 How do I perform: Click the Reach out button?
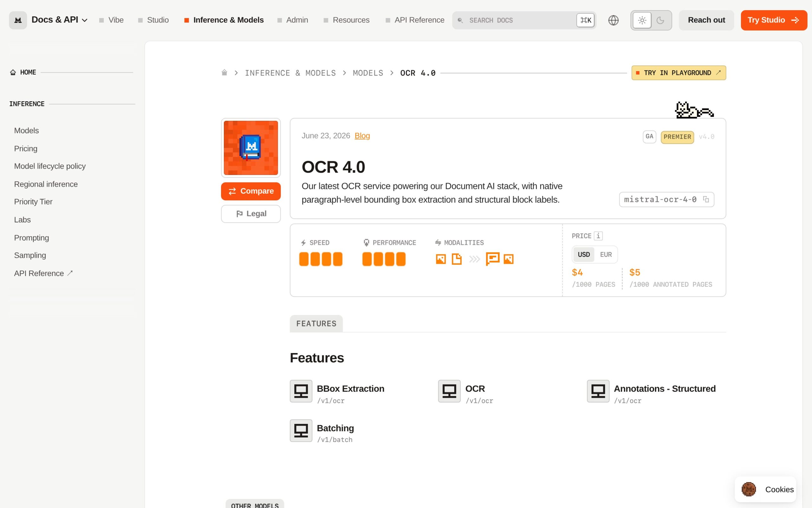[706, 20]
